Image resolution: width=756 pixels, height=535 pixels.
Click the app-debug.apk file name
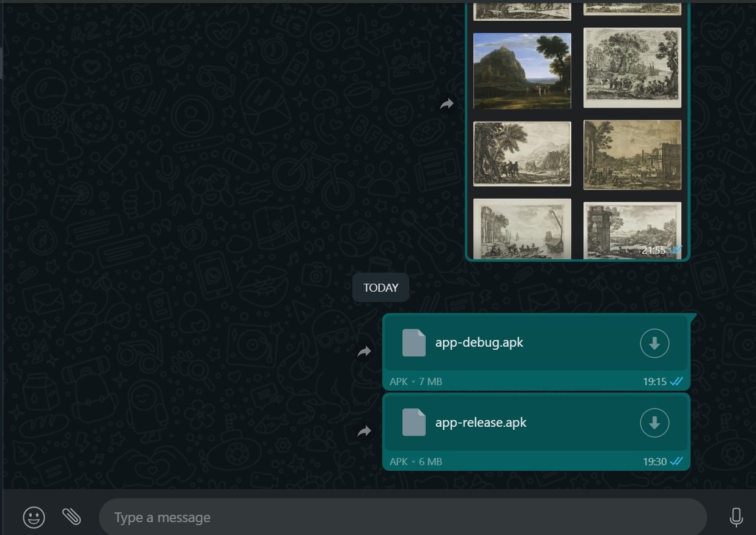(480, 342)
